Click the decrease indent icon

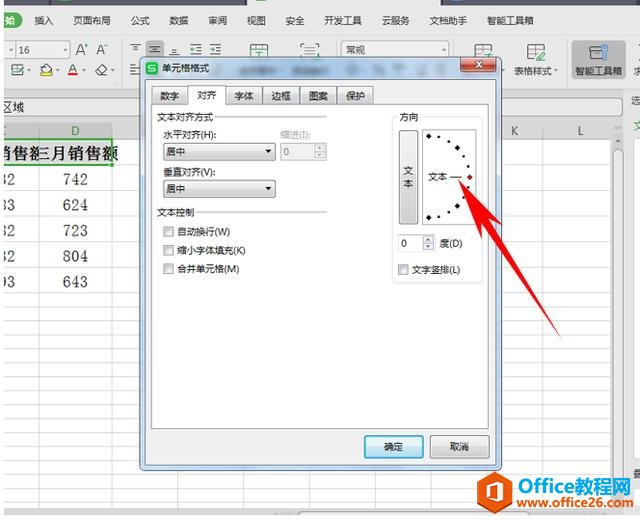(x=196, y=49)
